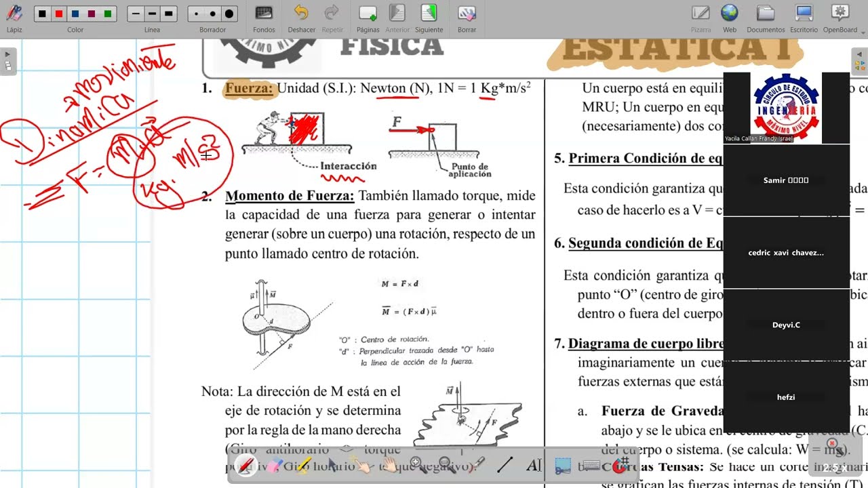
Task: Choose the pointing finger interaction tool
Action: 361,466
